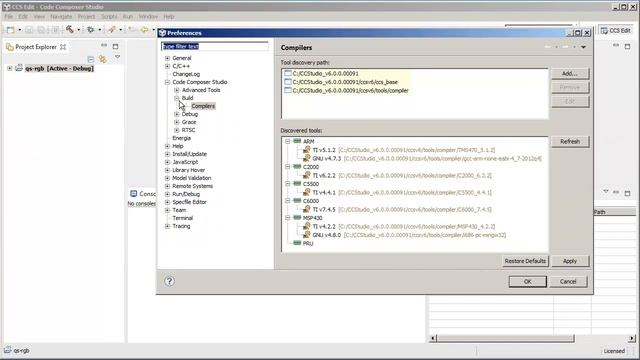This screenshot has height=360, width=640.
Task: Check the ccsv6/ccs_base path checkbox
Action: (288, 82)
